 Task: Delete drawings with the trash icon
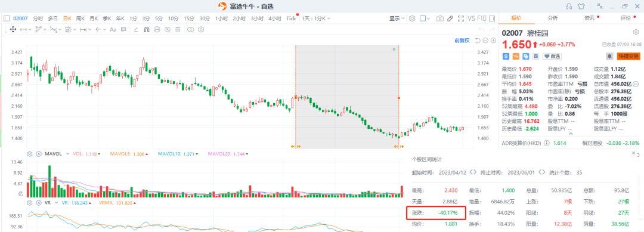178,29
